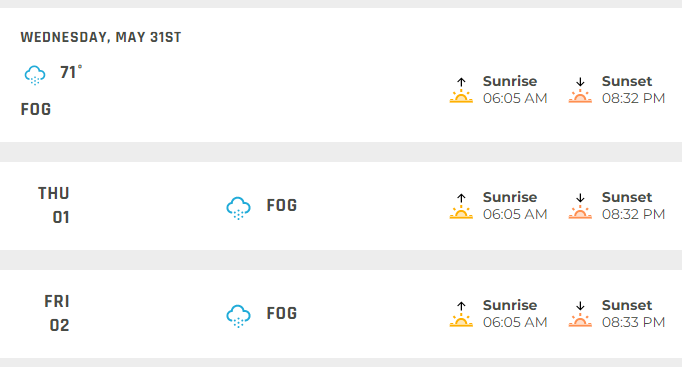This screenshot has height=367, width=682.
Task: Click the 71° temperature reading
Action: click(x=71, y=72)
